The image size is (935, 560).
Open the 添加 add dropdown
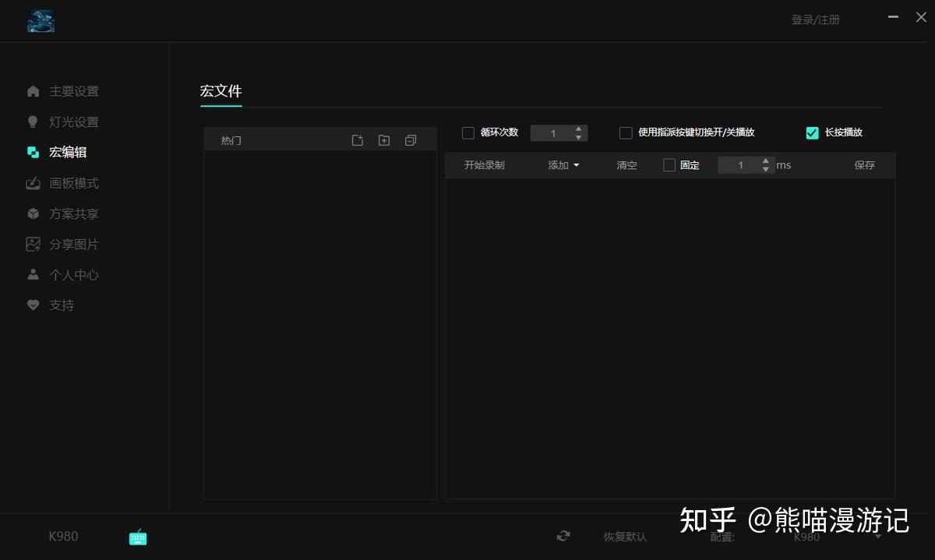click(x=563, y=164)
